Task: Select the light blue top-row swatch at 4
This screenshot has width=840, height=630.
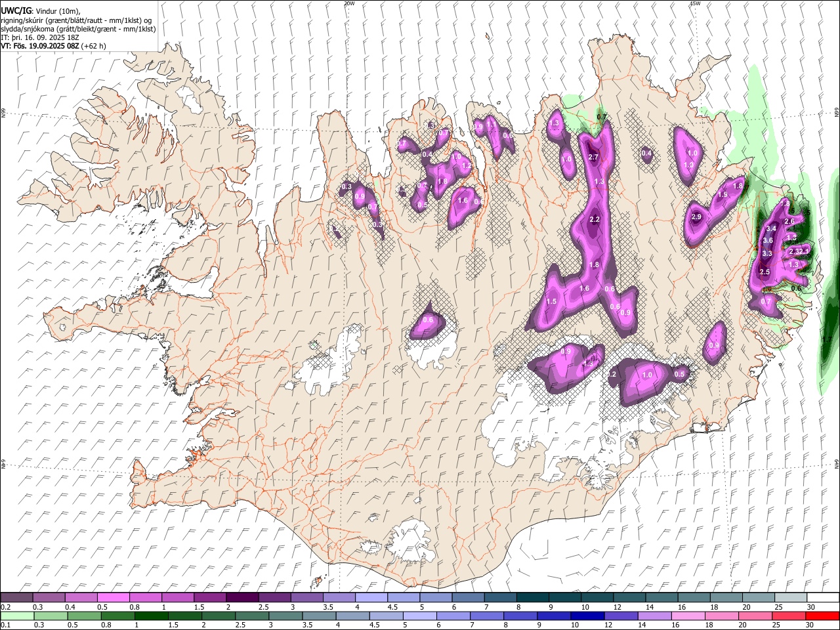Action: pyautogui.click(x=371, y=598)
